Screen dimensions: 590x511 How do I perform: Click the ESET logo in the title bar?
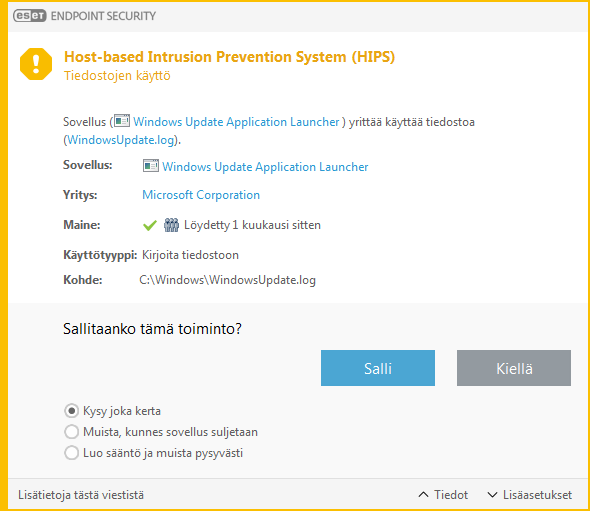click(x=30, y=16)
